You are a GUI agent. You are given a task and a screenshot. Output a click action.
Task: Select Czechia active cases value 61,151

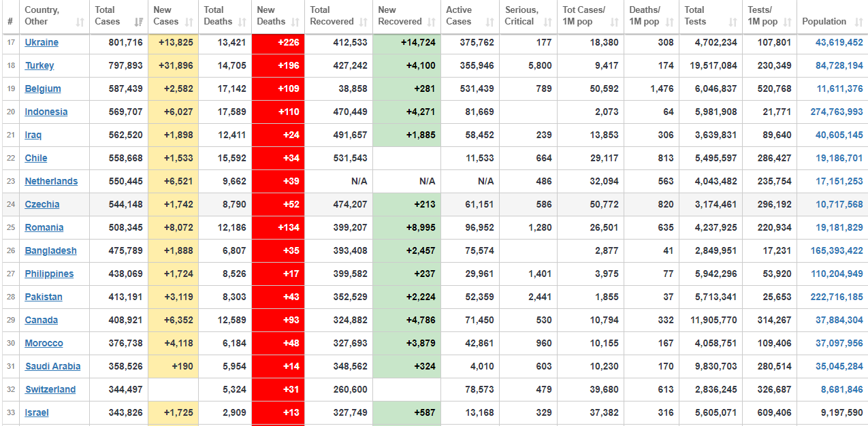click(x=480, y=204)
